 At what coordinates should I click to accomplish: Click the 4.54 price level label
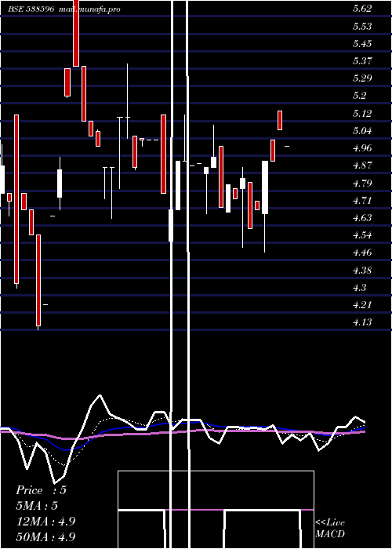(362, 235)
